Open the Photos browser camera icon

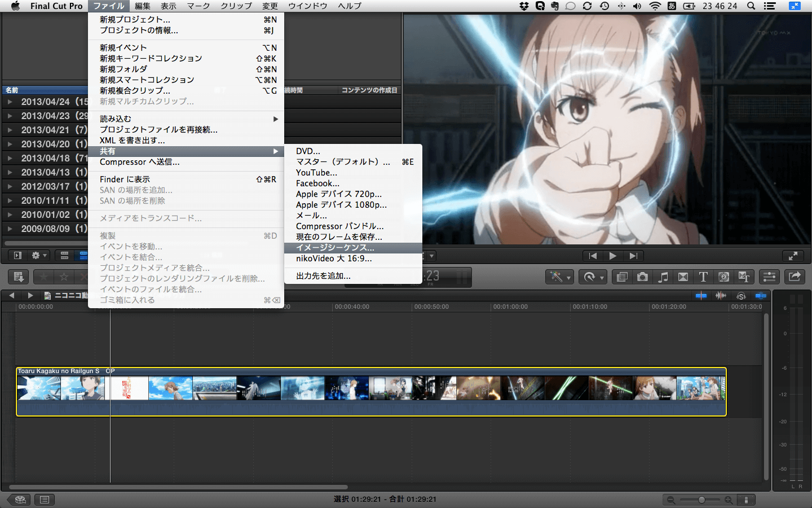(642, 277)
